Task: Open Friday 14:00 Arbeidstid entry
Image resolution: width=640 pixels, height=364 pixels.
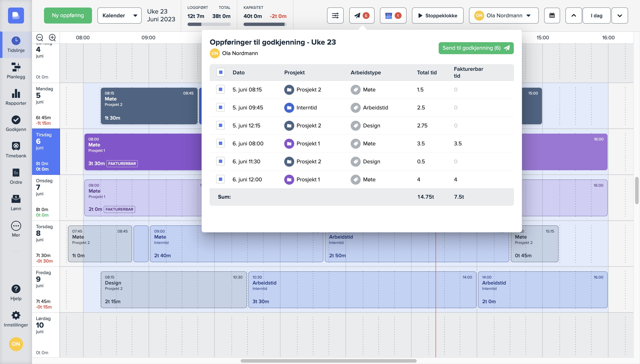Action: 543,290
